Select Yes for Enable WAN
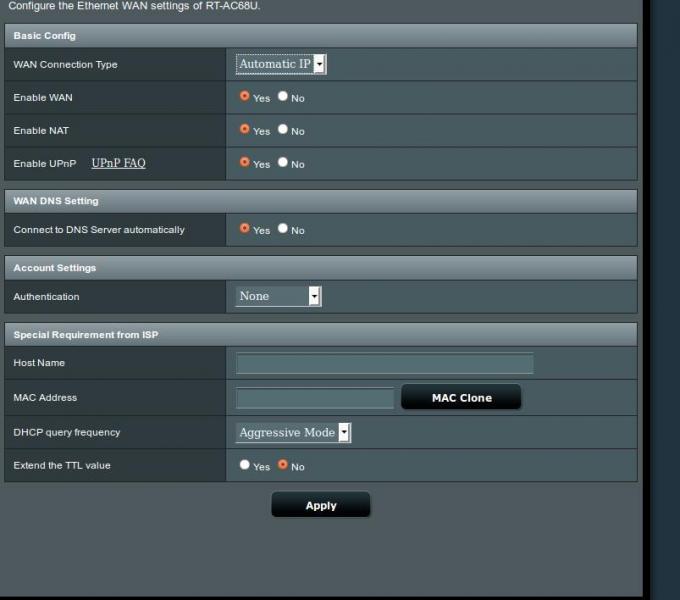Viewport: 680px width, 600px height. (245, 97)
